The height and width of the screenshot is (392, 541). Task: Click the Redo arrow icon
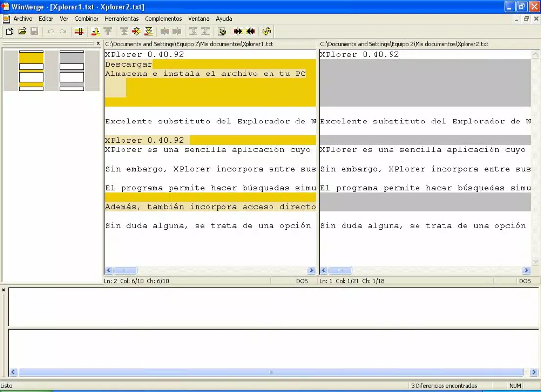pos(63,32)
